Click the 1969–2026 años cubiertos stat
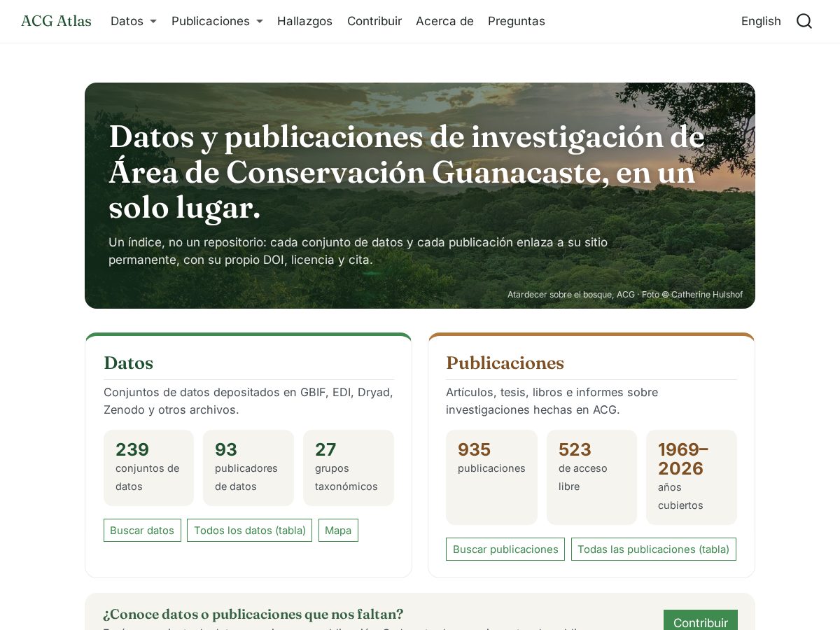840x630 pixels. (691, 477)
